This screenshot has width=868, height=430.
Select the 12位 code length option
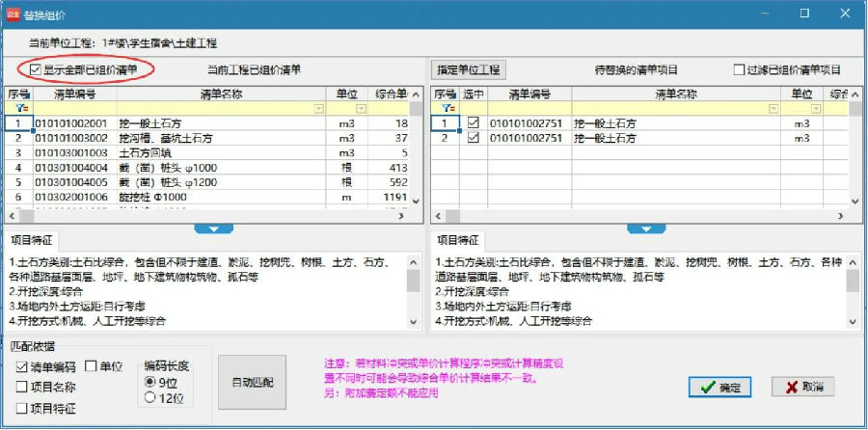149,396
